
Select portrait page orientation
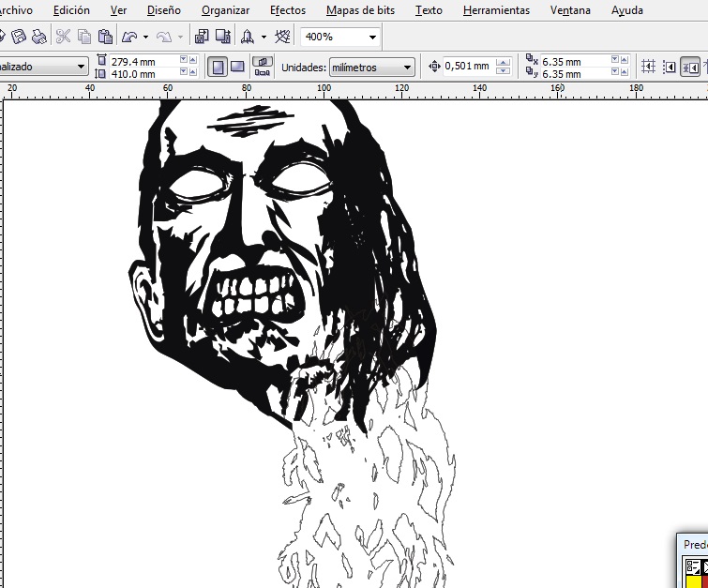tap(218, 68)
